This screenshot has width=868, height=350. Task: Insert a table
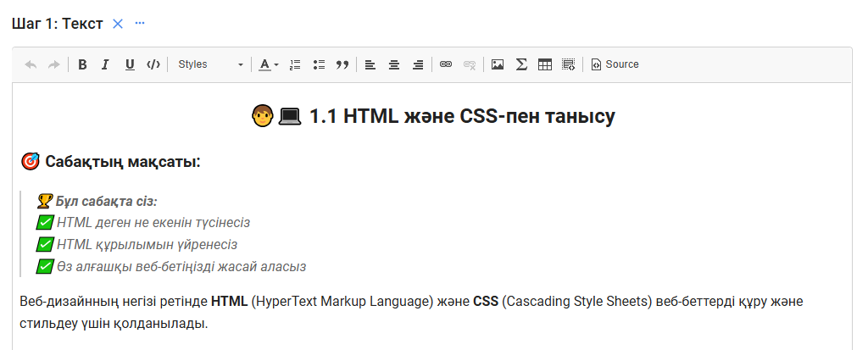coord(545,64)
